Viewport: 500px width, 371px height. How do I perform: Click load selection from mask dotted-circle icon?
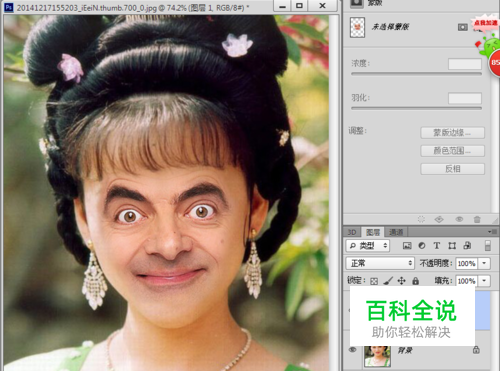(421, 219)
